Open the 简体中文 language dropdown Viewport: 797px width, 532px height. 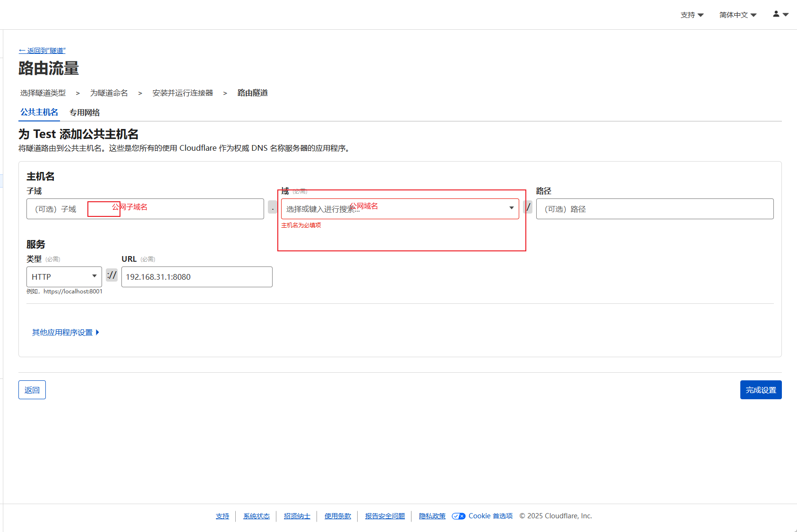737,15
